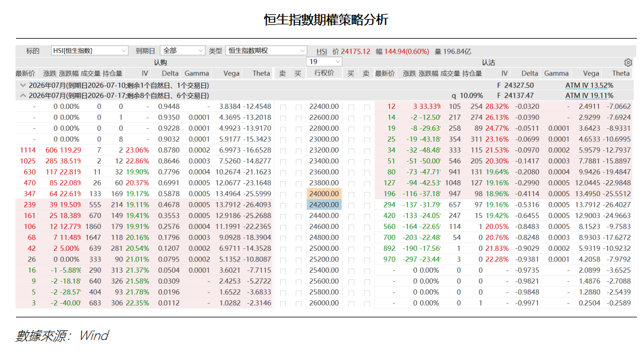644x356 pixels.
Task: Click the put-side Delta column header
Action: pos(530,74)
